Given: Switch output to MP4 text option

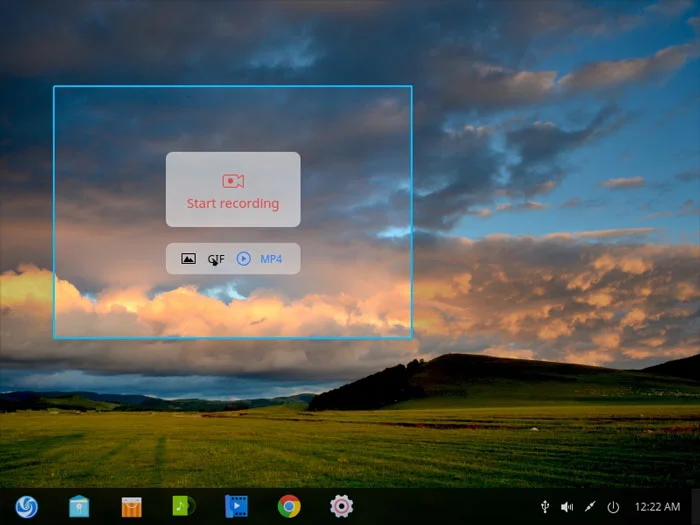Looking at the screenshot, I should pos(271,259).
